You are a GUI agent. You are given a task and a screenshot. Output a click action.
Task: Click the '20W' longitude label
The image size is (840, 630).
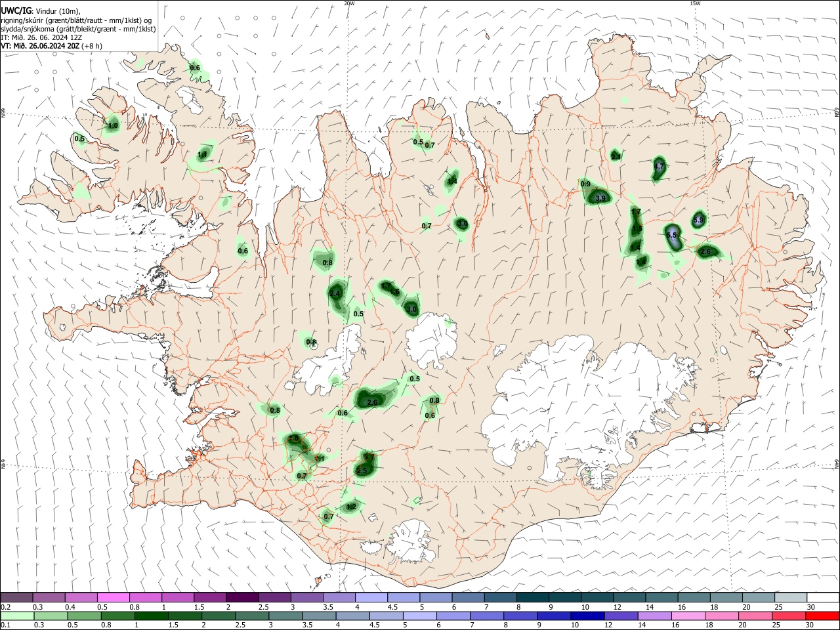coord(349,3)
